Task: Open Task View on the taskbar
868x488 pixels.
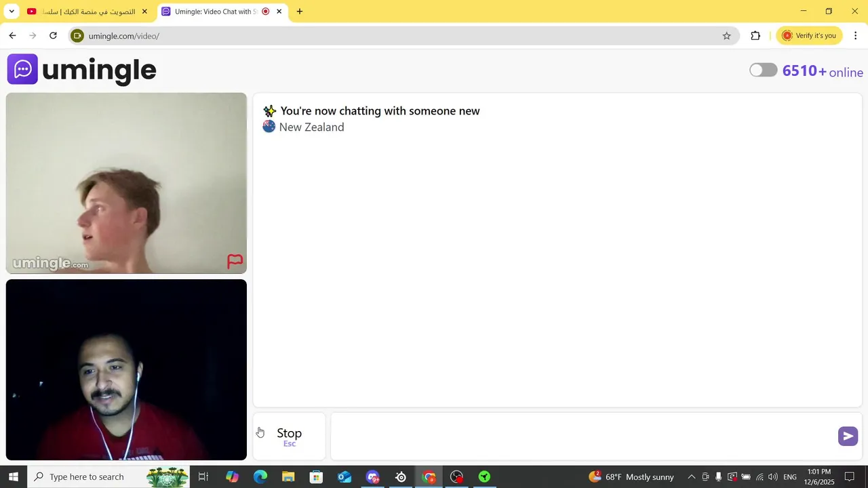Action: click(x=203, y=477)
